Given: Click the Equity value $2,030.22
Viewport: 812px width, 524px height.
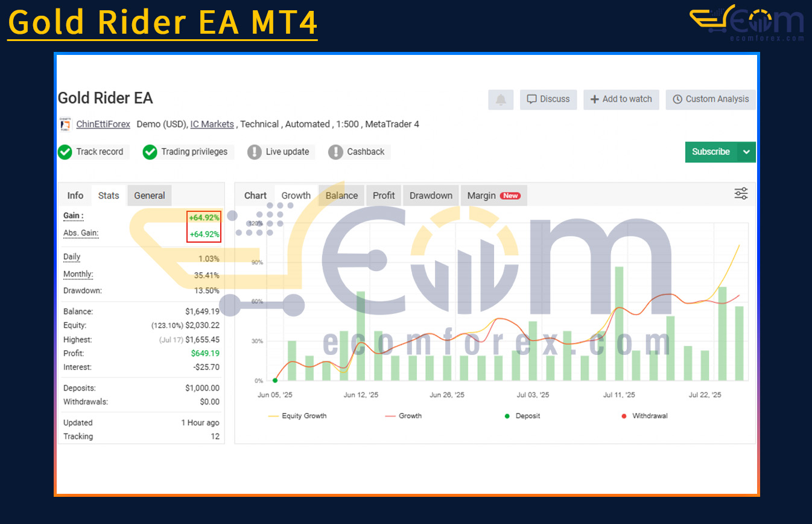Looking at the screenshot, I should [202, 326].
